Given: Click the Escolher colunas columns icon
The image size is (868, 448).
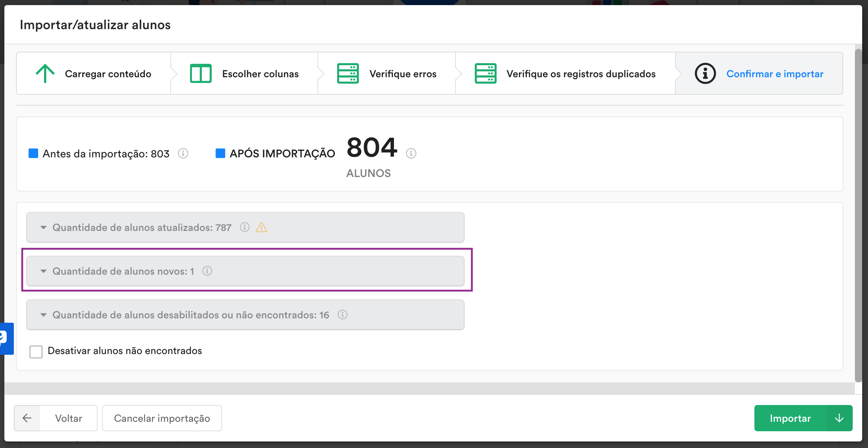Looking at the screenshot, I should (201, 74).
